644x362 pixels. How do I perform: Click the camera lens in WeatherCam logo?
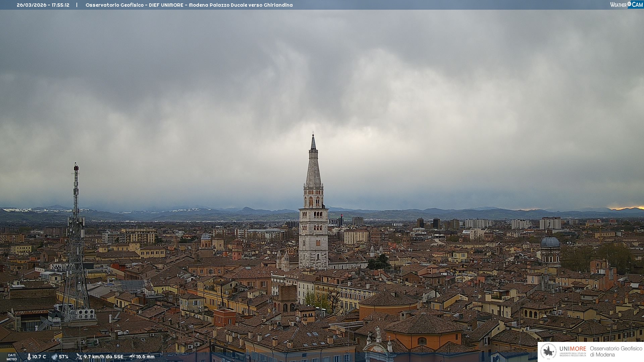(629, 4)
